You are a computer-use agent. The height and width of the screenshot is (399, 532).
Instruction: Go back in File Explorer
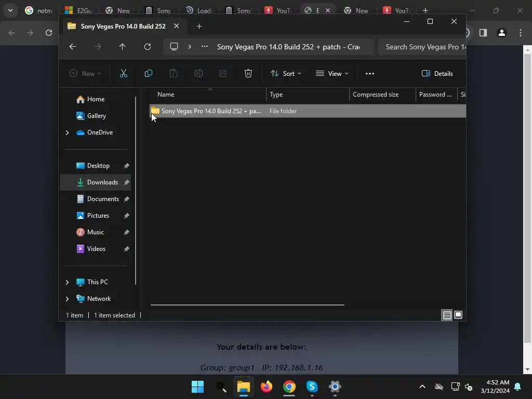[x=73, y=46]
